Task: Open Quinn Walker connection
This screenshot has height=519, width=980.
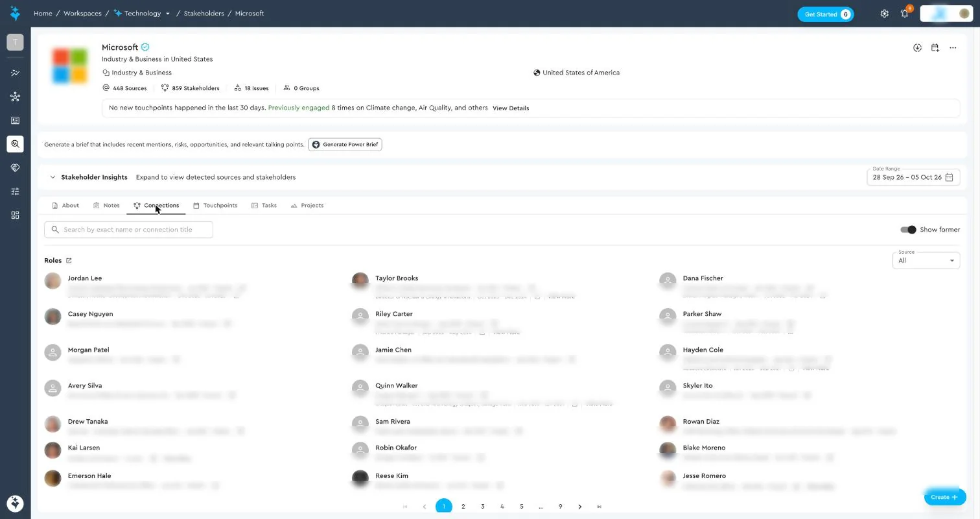Action: (397, 386)
